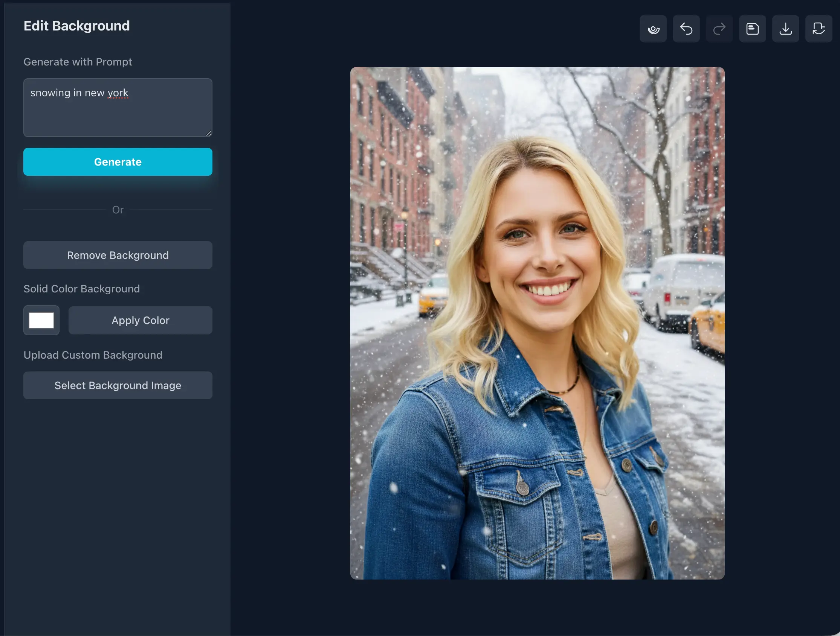Generate a new background from prompt
Screen dimensions: 840x636
coord(118,162)
